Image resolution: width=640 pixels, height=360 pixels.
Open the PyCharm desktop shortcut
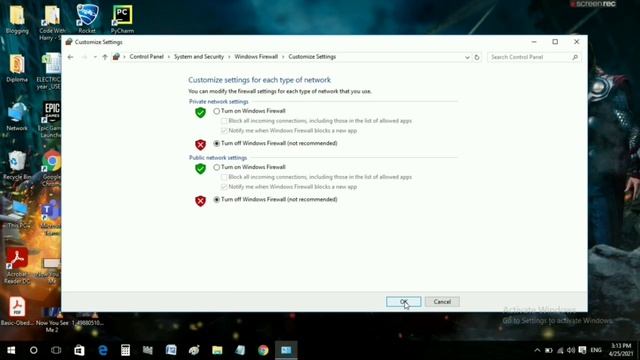pos(122,19)
